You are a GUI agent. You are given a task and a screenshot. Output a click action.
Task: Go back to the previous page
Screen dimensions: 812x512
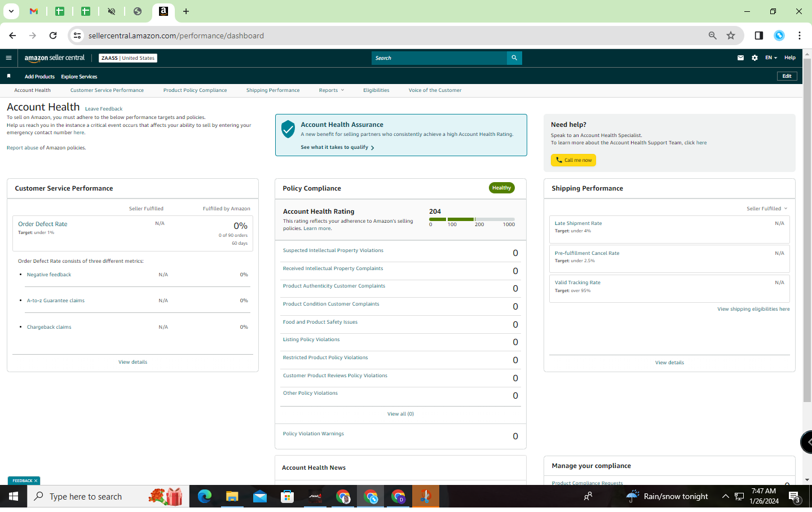[x=12, y=36]
